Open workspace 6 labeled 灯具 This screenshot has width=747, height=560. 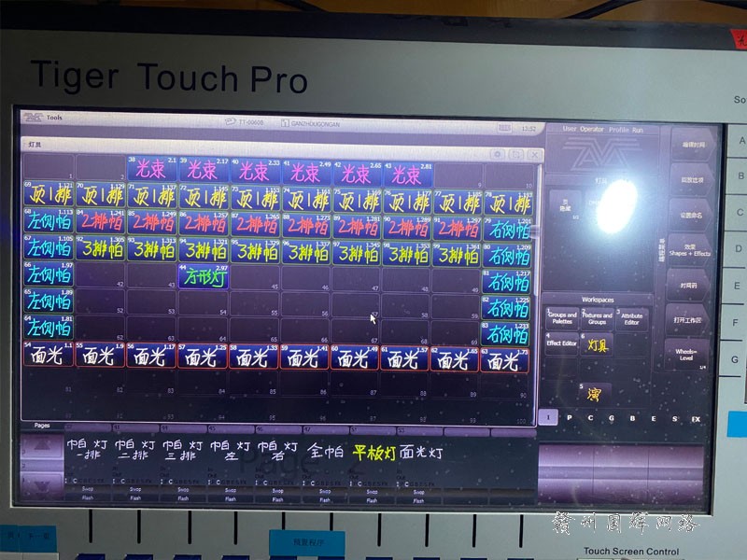tap(597, 344)
